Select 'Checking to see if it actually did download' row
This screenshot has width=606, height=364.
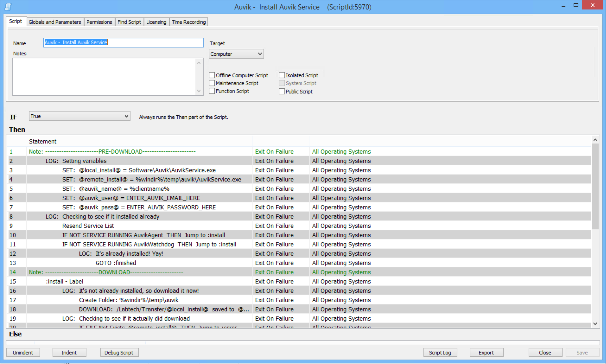click(299, 318)
